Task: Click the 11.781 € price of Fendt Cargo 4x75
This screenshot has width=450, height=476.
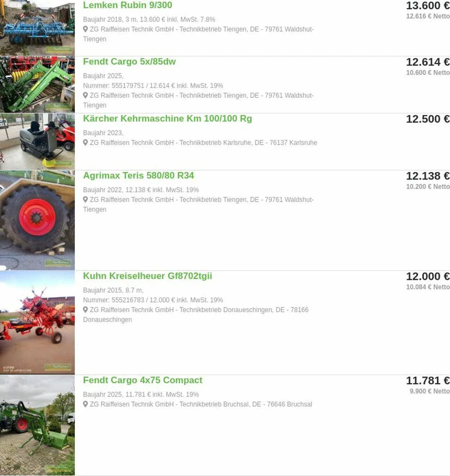Action: [x=428, y=381]
